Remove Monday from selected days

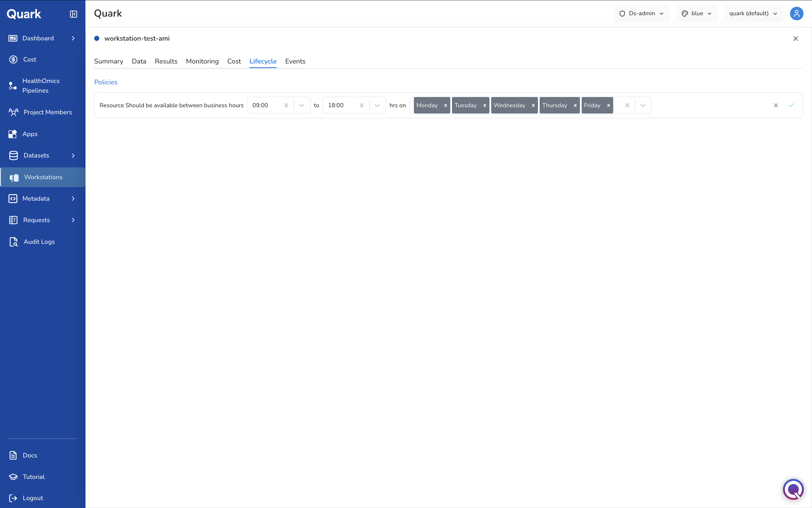445,105
